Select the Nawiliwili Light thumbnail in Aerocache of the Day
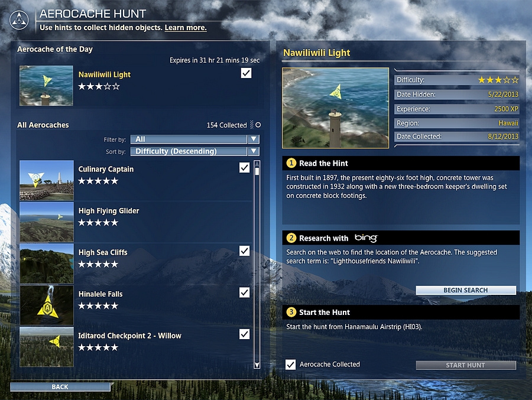The image size is (532, 400). [46, 86]
